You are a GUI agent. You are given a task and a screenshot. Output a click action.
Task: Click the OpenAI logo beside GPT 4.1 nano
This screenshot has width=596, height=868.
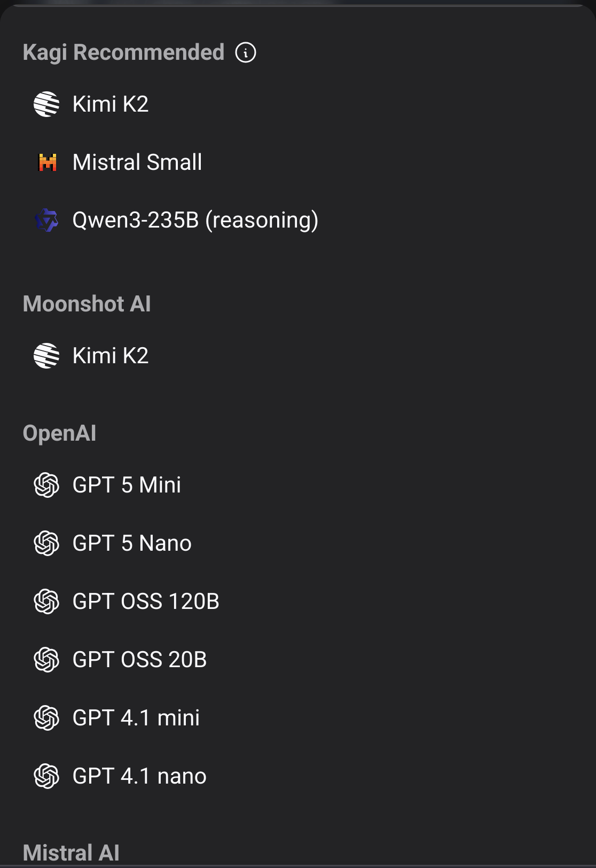point(46,776)
